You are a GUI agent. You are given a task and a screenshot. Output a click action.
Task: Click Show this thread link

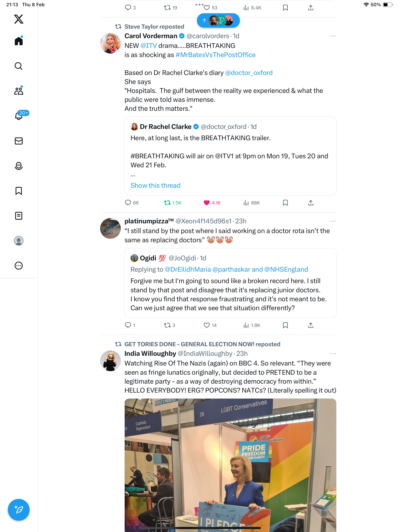coord(155,185)
